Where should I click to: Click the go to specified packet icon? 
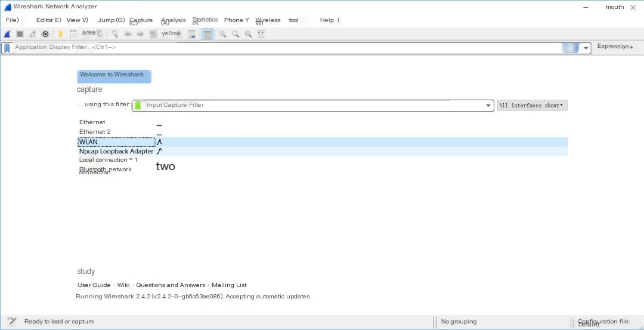153,34
